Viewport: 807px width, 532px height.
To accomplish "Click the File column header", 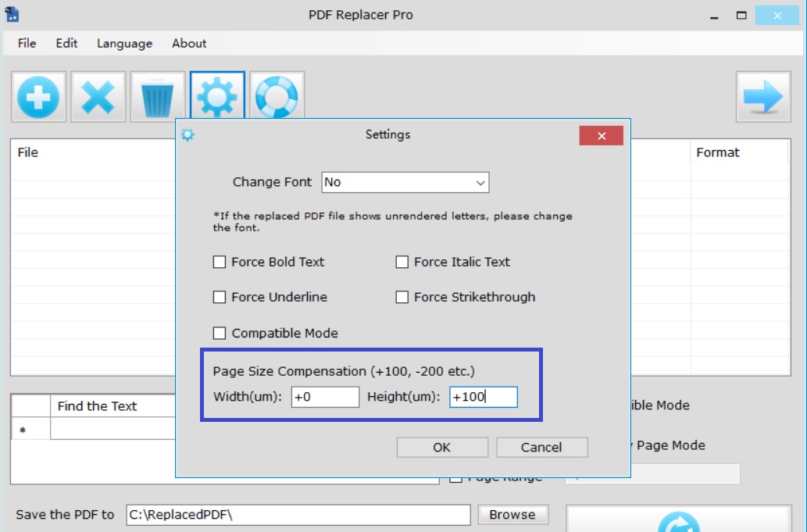I will 93,152.
